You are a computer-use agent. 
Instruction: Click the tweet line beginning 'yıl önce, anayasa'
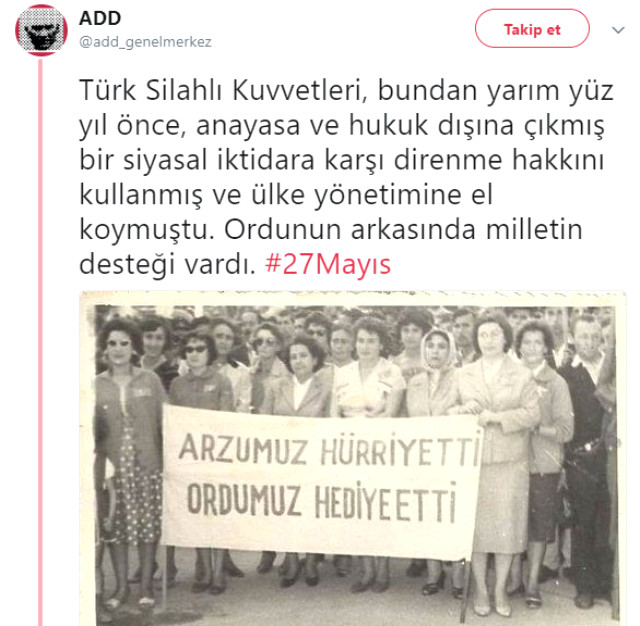[x=342, y=125]
